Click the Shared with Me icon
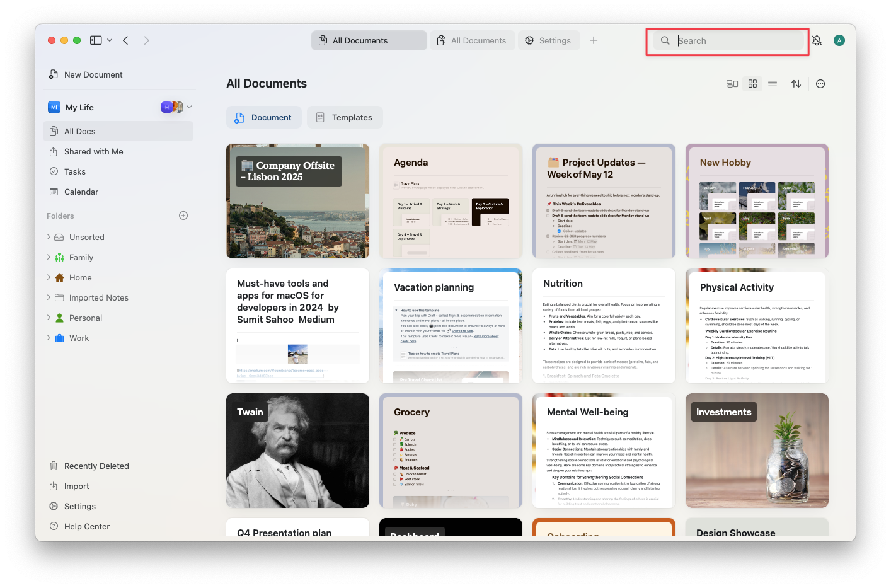Image resolution: width=891 pixels, height=588 pixels. click(x=54, y=151)
